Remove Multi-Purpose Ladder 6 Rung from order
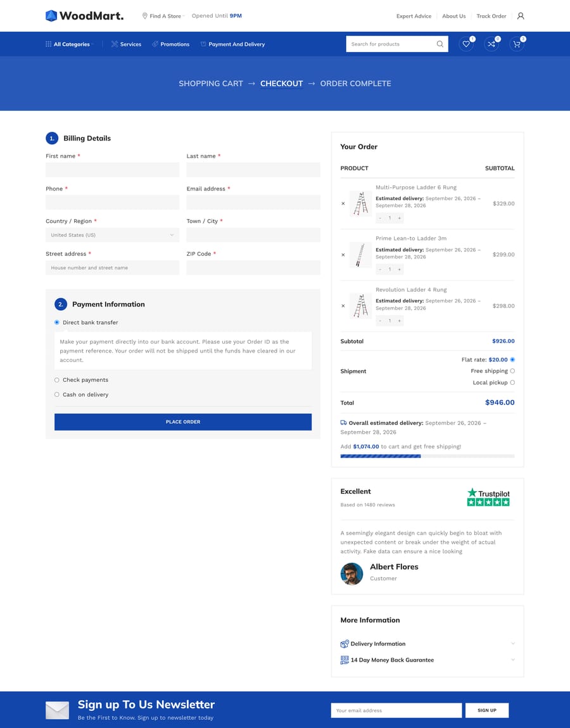570x728 pixels. coord(343,203)
